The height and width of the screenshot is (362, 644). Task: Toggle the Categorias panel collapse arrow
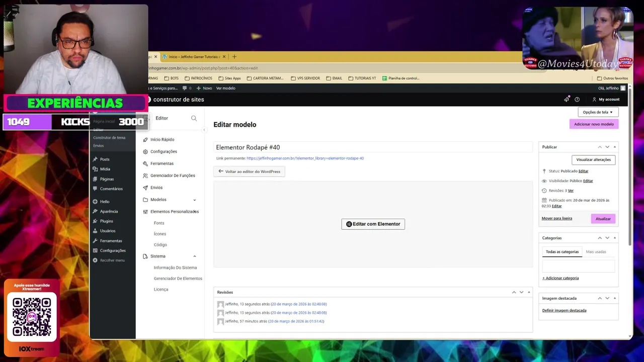pyautogui.click(x=614, y=238)
